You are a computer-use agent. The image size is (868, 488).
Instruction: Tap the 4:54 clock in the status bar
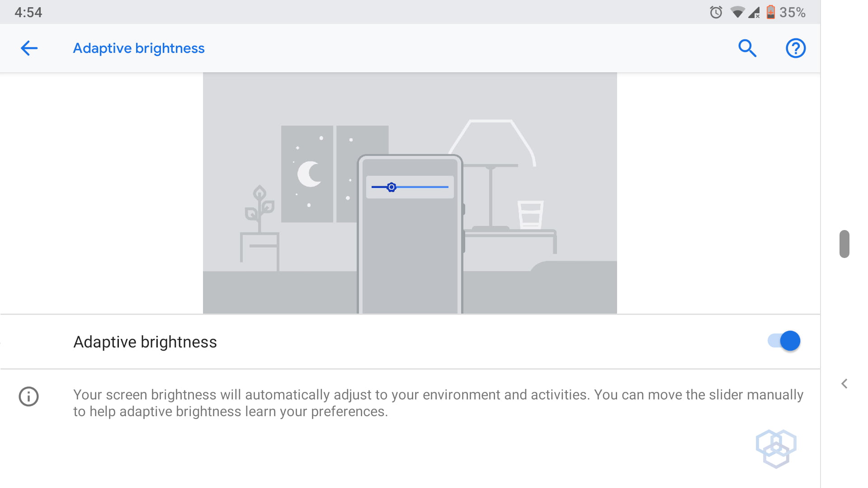click(x=28, y=12)
